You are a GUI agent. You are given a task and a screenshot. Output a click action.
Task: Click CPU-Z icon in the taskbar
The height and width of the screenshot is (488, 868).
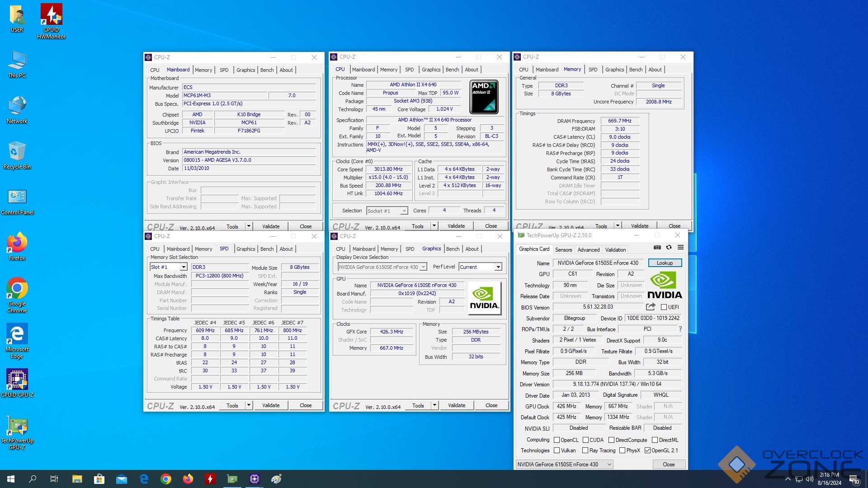click(x=254, y=479)
